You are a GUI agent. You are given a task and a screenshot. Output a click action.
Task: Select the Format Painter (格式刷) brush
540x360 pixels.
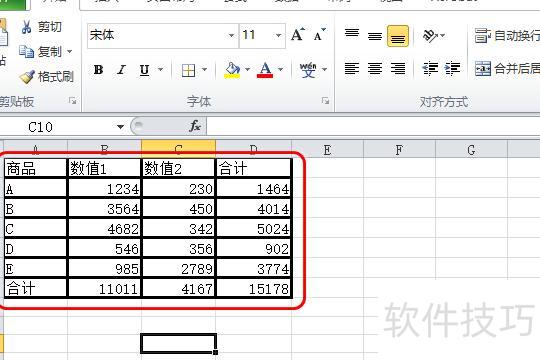pyautogui.click(x=46, y=76)
